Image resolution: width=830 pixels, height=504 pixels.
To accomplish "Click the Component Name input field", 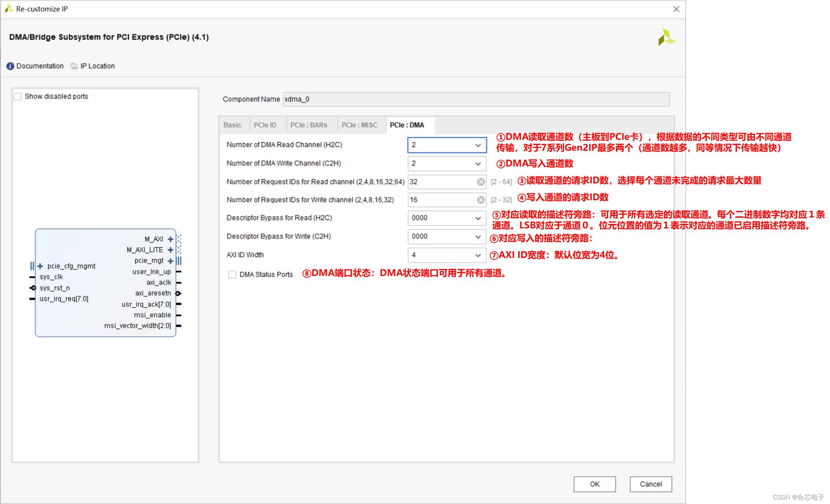I will click(x=476, y=99).
